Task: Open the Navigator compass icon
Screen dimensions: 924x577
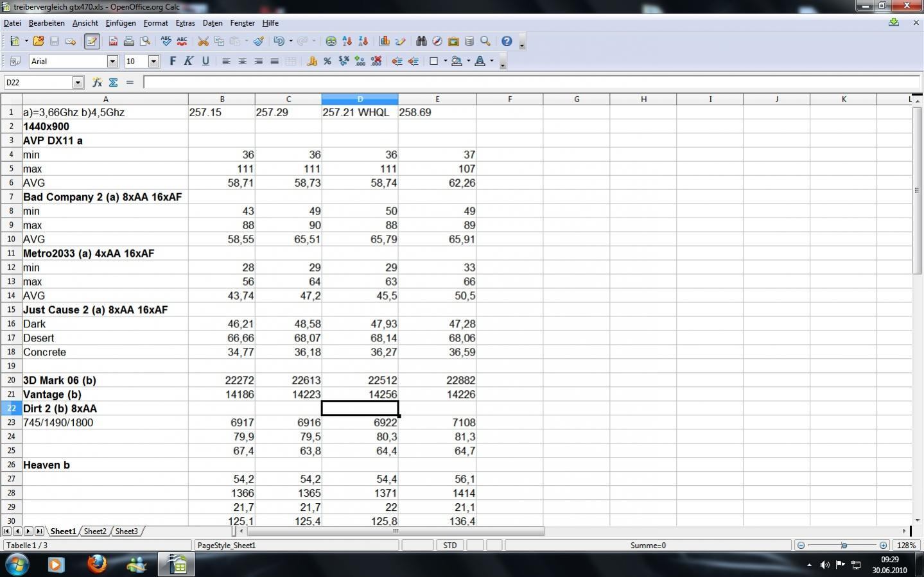Action: 437,41
